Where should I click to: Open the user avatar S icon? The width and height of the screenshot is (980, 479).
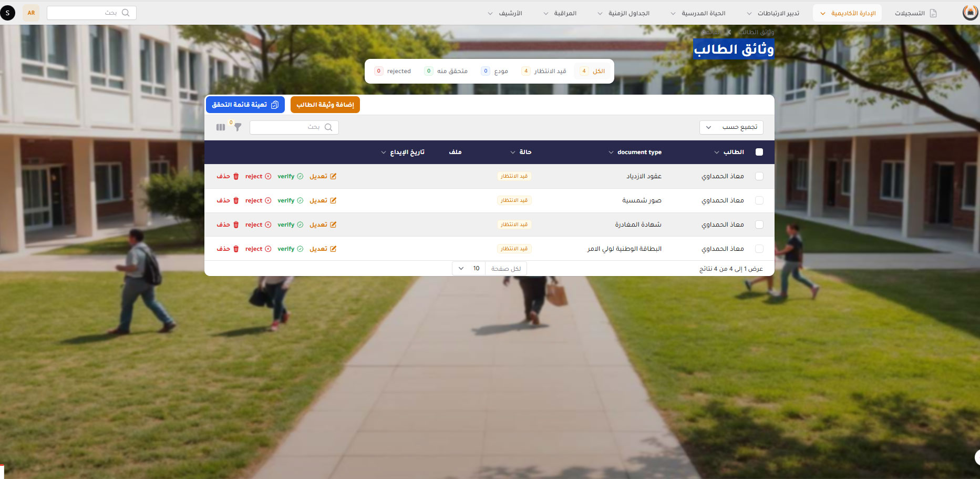[x=8, y=13]
